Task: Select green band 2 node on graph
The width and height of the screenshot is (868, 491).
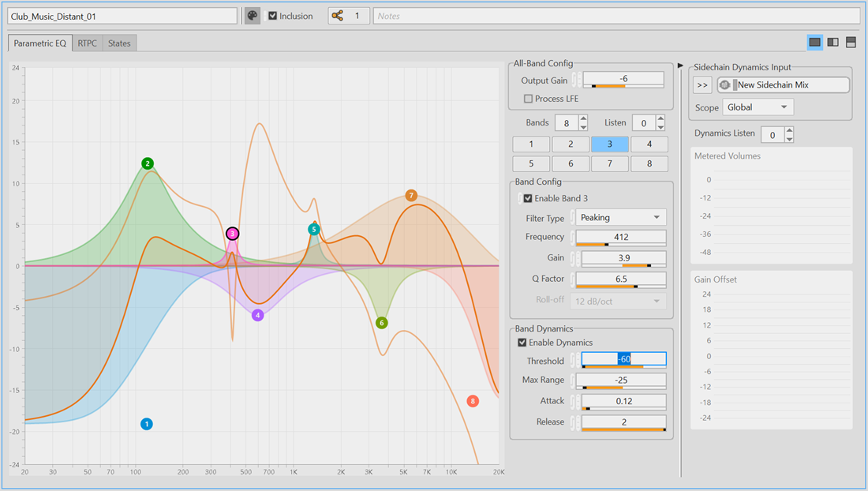Action: (x=148, y=163)
